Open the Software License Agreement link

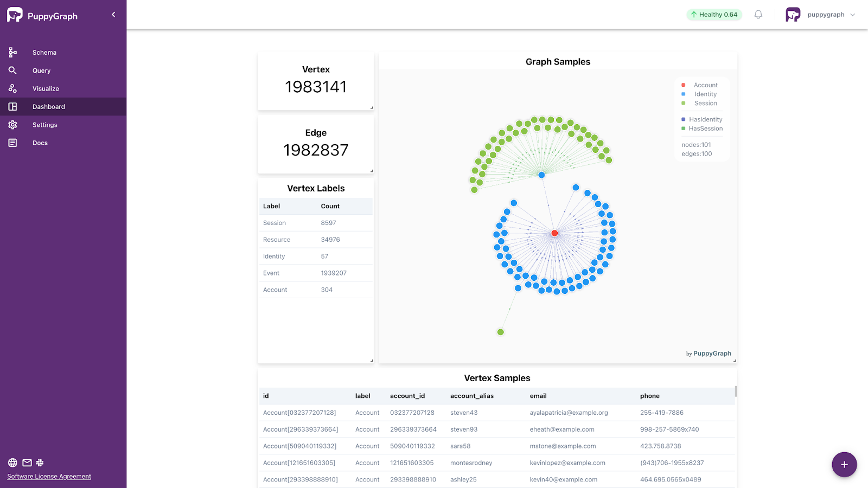click(49, 476)
